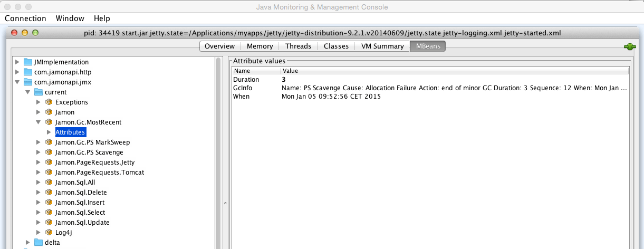Image resolution: width=644 pixels, height=249 pixels.
Task: Click the Log4j bean icon
Action: click(49, 233)
